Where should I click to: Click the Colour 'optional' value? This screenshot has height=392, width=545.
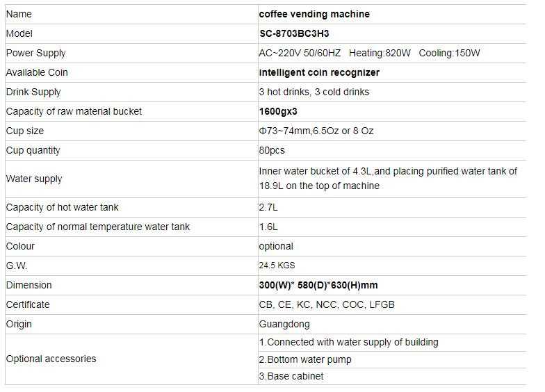click(x=276, y=246)
